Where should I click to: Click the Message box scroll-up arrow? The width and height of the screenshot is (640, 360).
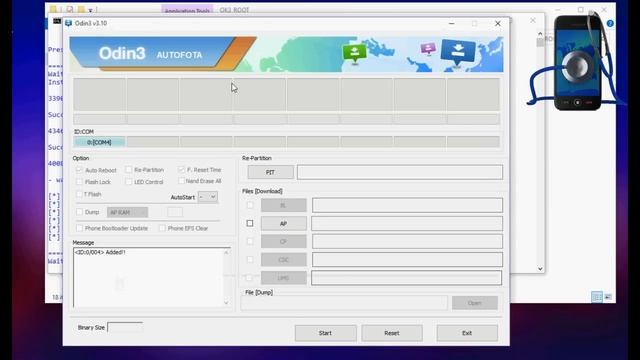click(226, 253)
